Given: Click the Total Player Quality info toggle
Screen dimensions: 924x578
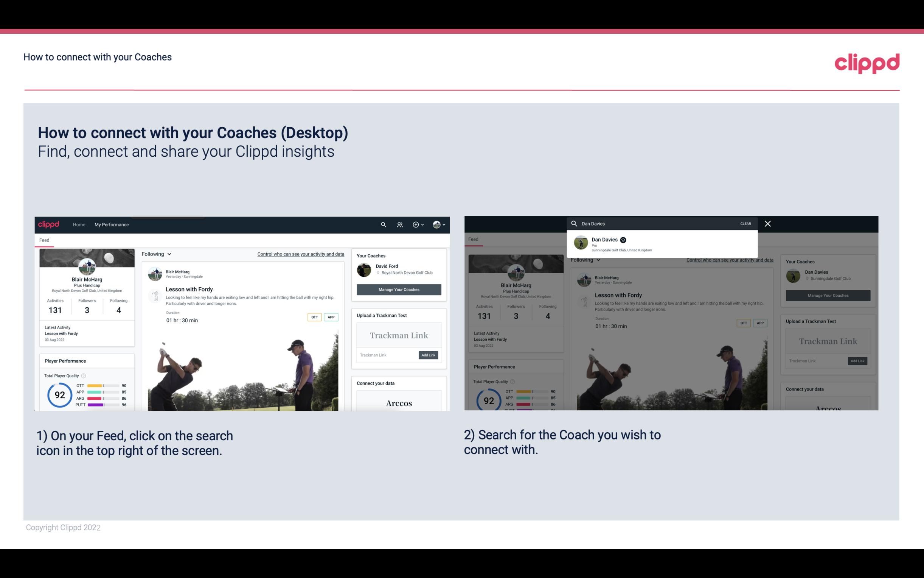Looking at the screenshot, I should pos(83,375).
